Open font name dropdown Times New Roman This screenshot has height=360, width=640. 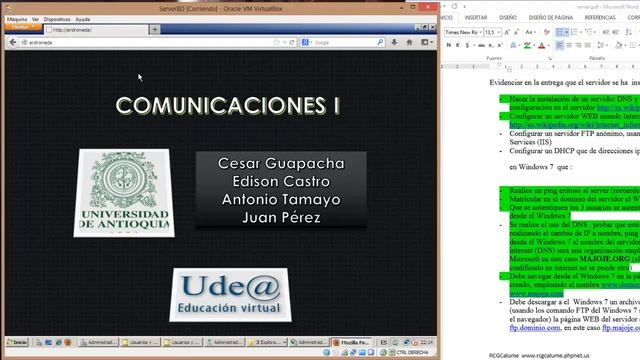click(x=480, y=32)
